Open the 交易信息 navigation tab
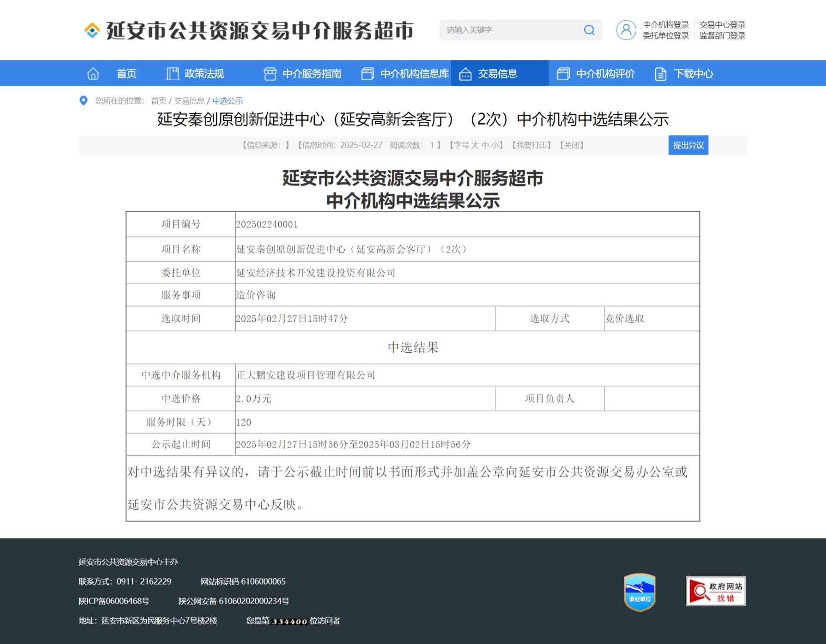The height and width of the screenshot is (644, 826). pos(497,74)
